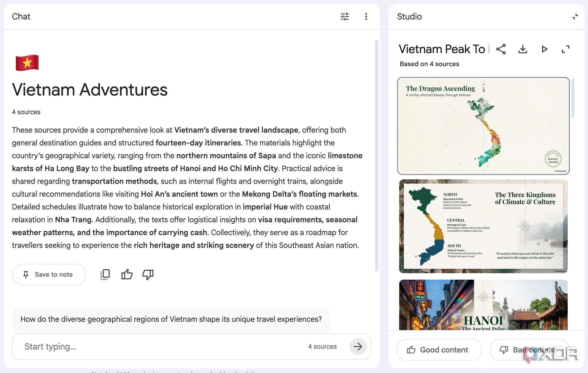Click the Chat panel heading
This screenshot has width=588, height=373.
21,17
